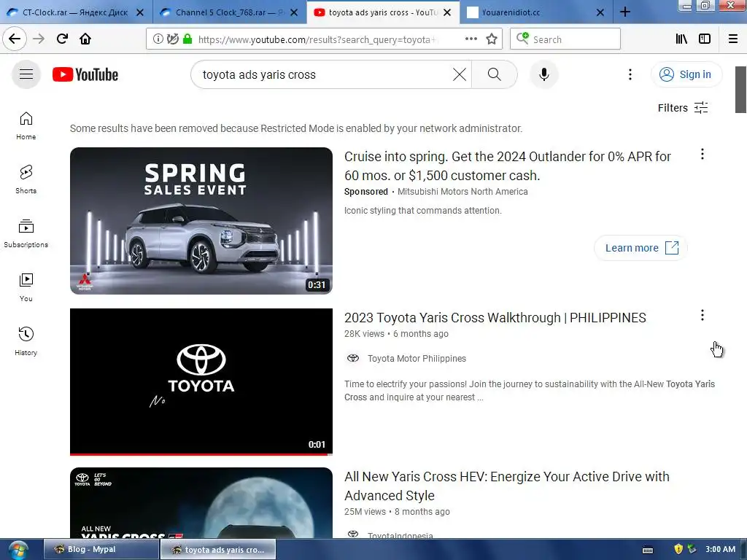Image resolution: width=747 pixels, height=560 pixels.
Task: Open options menu for Yaris Cross Walkthrough video
Action: click(x=702, y=315)
